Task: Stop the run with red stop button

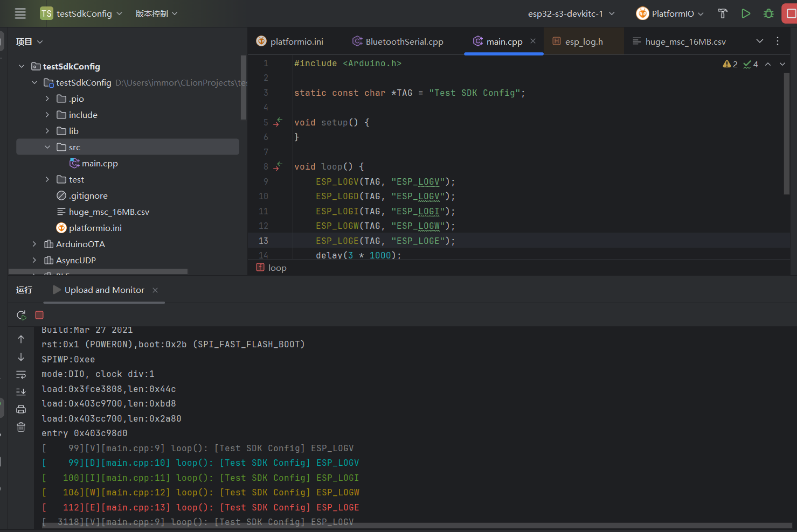Action: point(791,13)
